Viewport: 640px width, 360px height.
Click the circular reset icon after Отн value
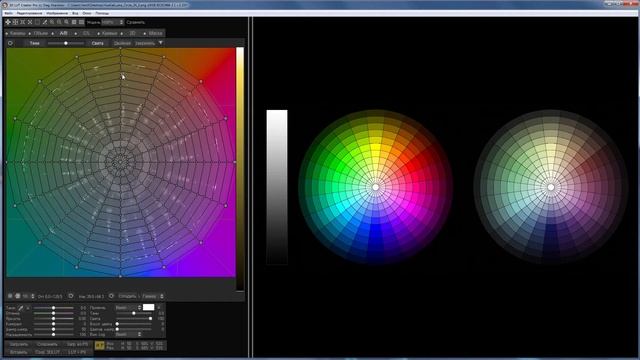pyautogui.click(x=71, y=296)
